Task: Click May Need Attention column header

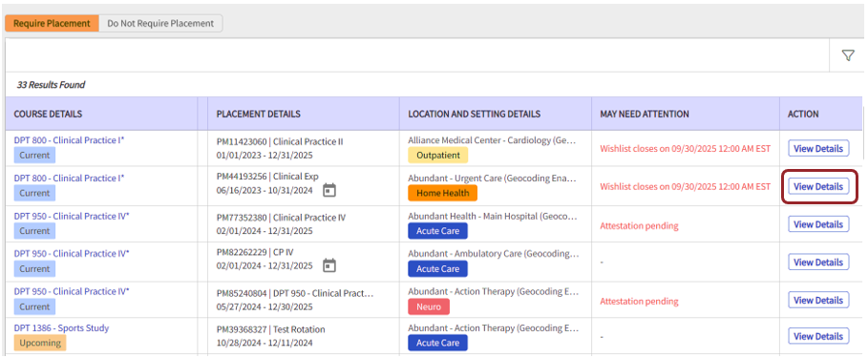Action: pos(645,114)
